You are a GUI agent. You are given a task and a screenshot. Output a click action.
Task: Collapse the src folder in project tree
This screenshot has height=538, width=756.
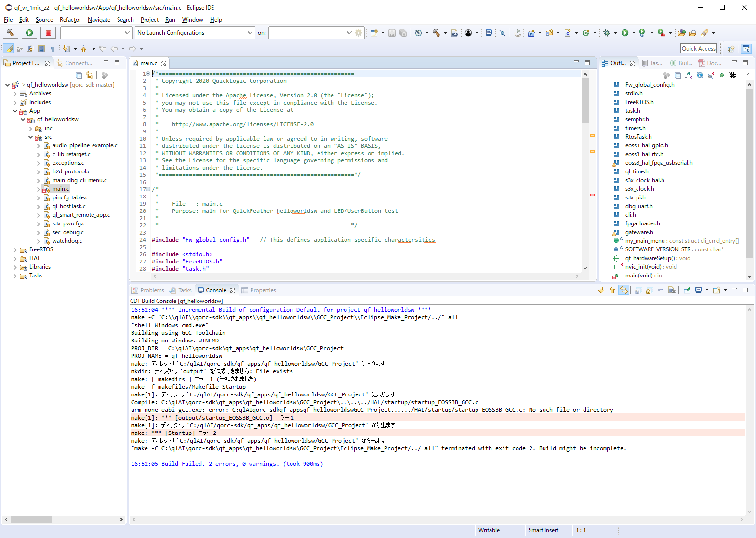point(31,137)
